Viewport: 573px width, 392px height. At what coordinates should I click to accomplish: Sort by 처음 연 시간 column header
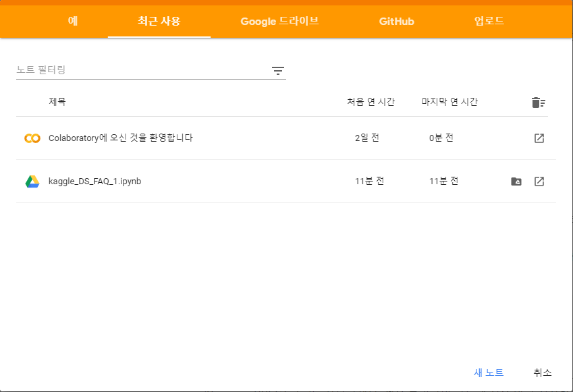pos(371,102)
